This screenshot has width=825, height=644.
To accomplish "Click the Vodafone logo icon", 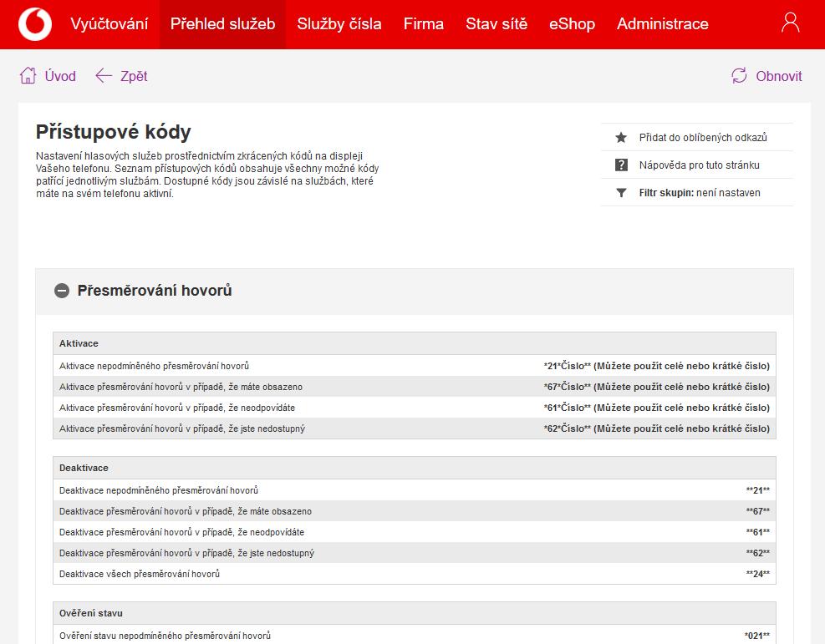I will pos(35,24).
